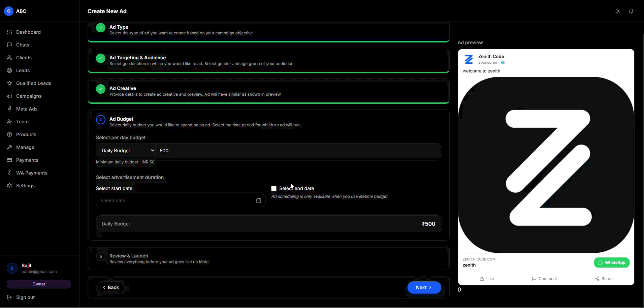
Task: Click the WhatsApp button in ad preview
Action: (612, 263)
